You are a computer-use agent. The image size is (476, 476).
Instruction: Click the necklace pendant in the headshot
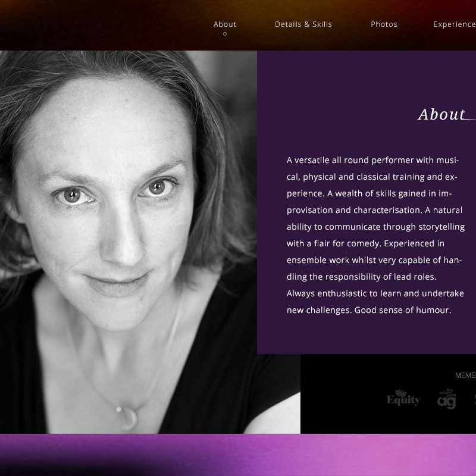click(x=128, y=418)
